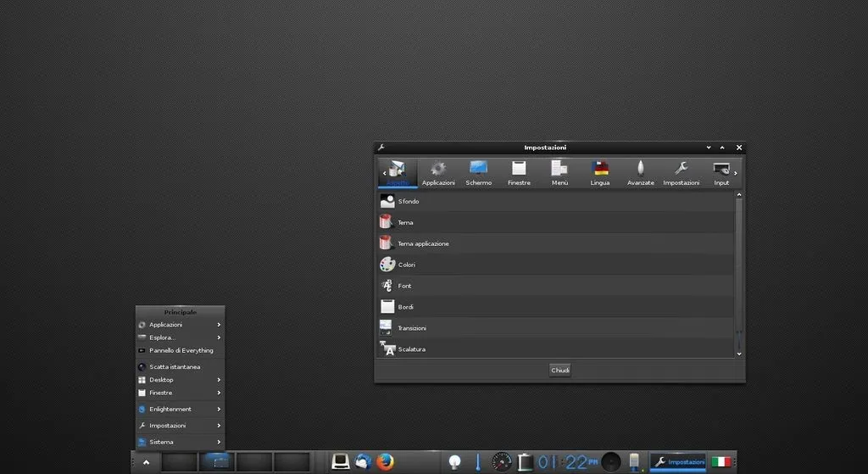Screen dimensions: 868x474
Task: Click the Italian flag keyboard layout icon
Action: tap(721, 462)
